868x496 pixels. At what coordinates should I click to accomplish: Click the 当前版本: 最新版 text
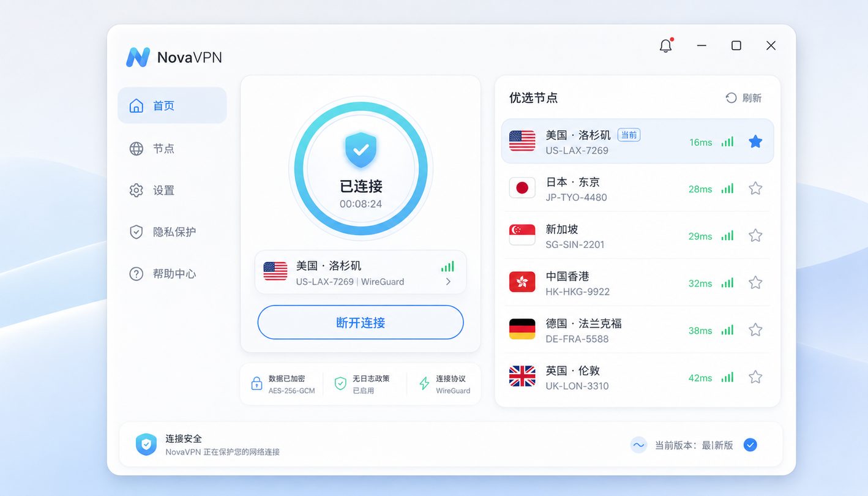click(694, 445)
